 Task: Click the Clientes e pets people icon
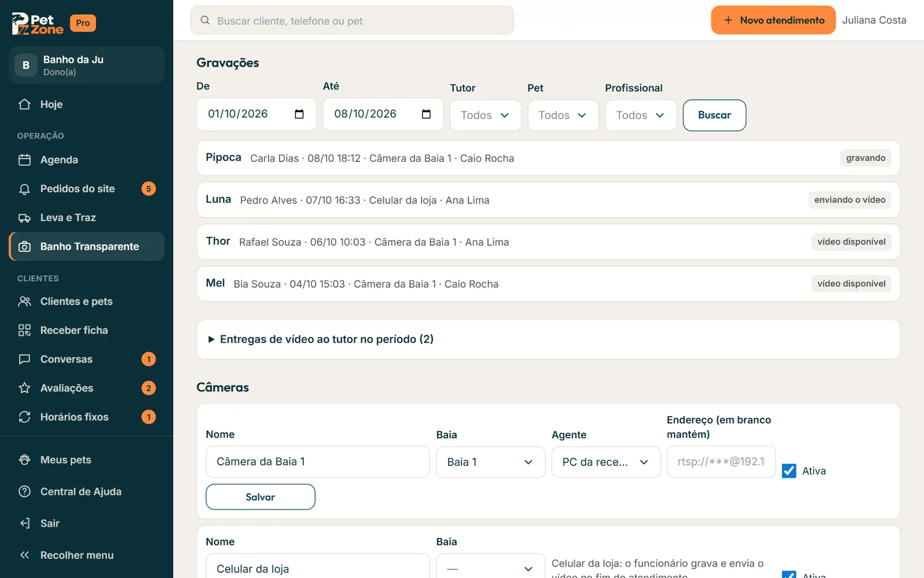(24, 301)
